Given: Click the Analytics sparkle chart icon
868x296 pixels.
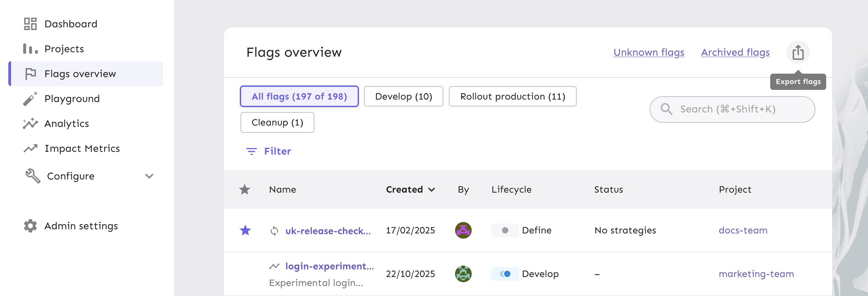Looking at the screenshot, I should coord(30,123).
